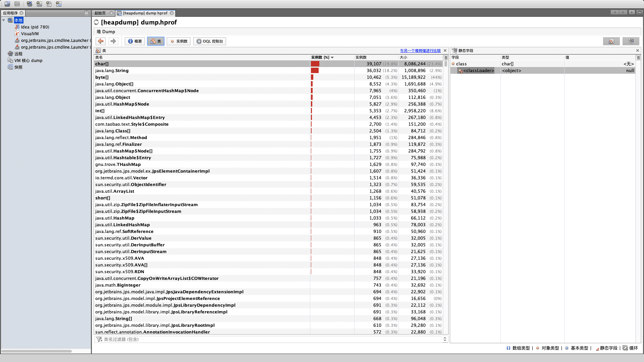Switch to the 实例数 instances view
Image resolution: width=644 pixels, height=362 pixels.
pyautogui.click(x=179, y=41)
